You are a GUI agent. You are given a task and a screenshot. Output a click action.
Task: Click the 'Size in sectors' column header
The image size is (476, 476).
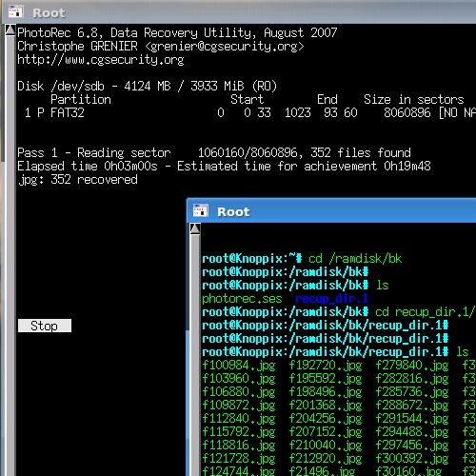pyautogui.click(x=414, y=99)
